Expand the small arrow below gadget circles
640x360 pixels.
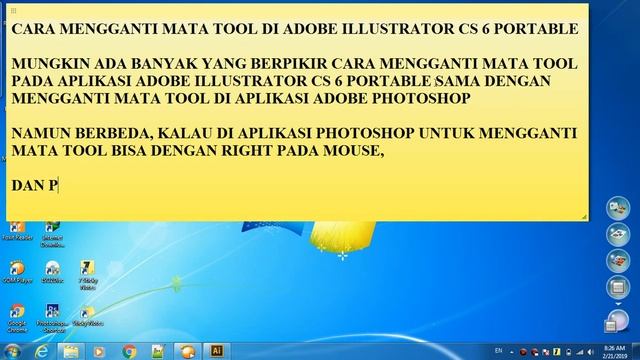618,304
